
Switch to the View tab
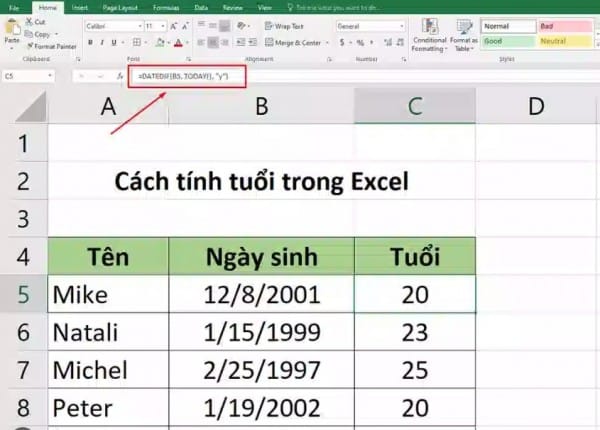[x=264, y=7]
